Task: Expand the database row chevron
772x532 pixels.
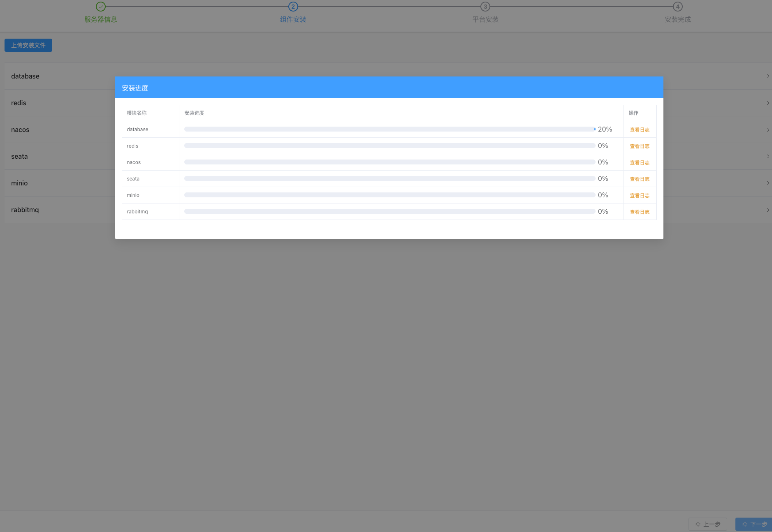Action: tap(767, 76)
